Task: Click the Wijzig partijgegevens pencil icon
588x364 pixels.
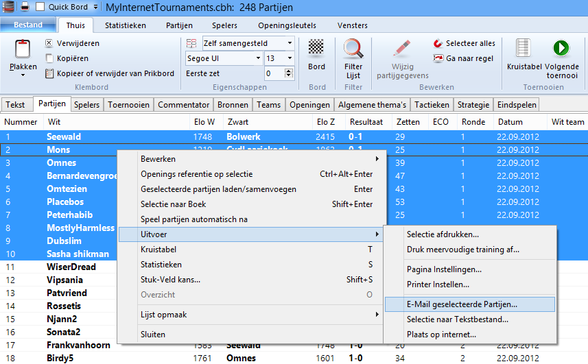Action: coord(401,49)
